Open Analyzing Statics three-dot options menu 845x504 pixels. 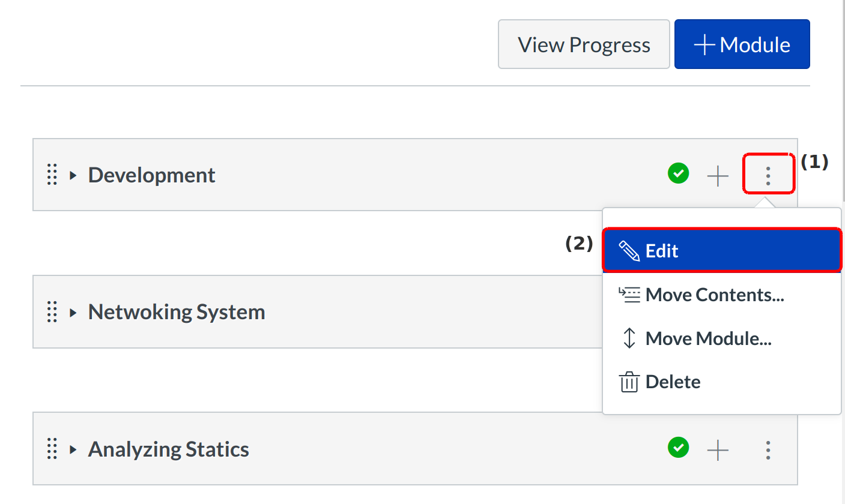(x=768, y=450)
